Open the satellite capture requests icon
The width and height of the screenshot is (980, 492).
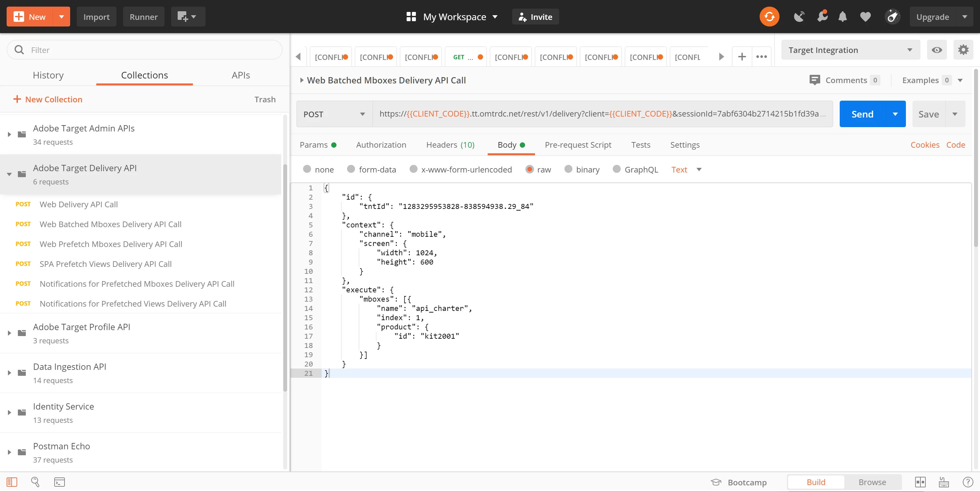[799, 17]
